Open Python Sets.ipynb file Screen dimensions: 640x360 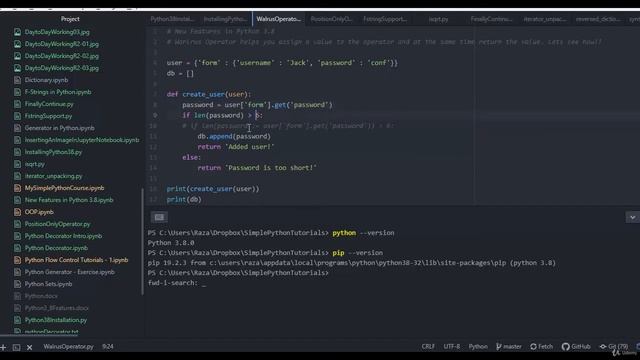click(48, 284)
